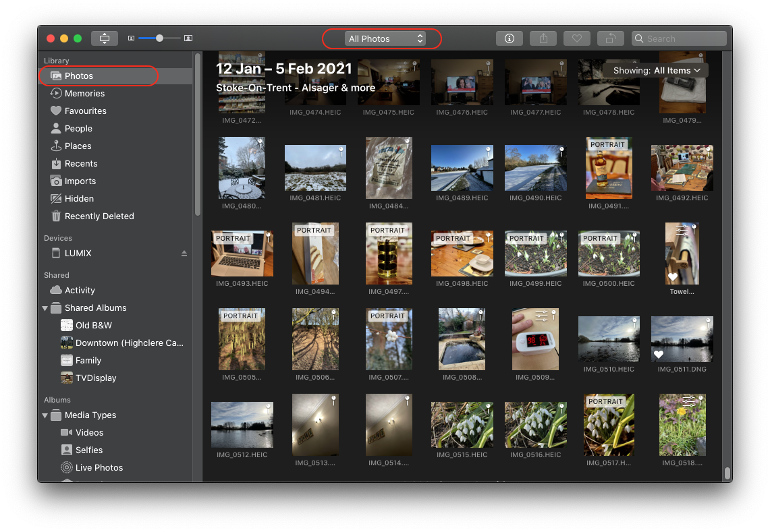
Task: Collapse the Media Types folder
Action: 45,415
